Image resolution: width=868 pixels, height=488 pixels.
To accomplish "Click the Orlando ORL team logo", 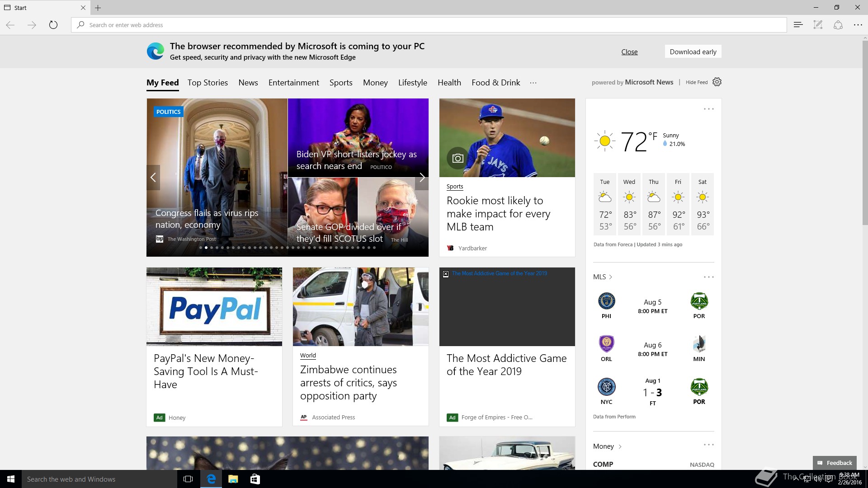I will pos(606,344).
